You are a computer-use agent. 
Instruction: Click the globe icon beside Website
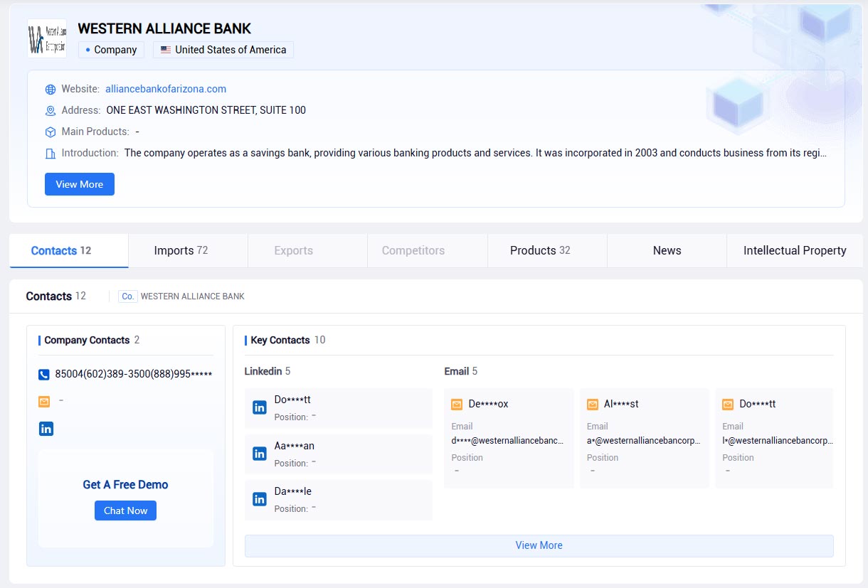click(51, 90)
